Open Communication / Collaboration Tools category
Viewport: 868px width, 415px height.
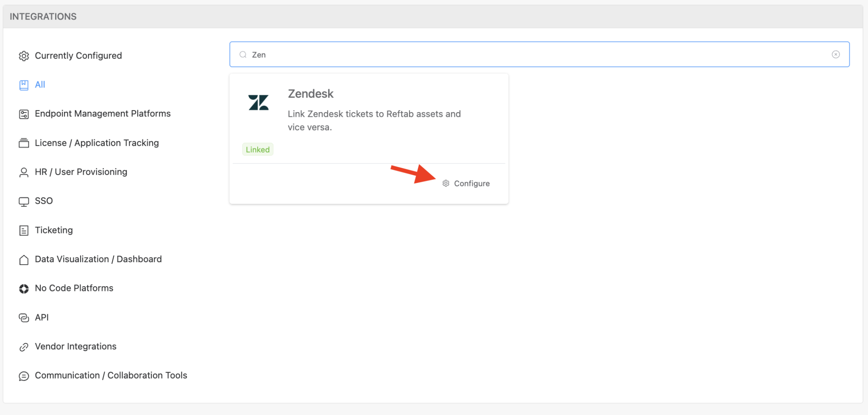coord(111,376)
